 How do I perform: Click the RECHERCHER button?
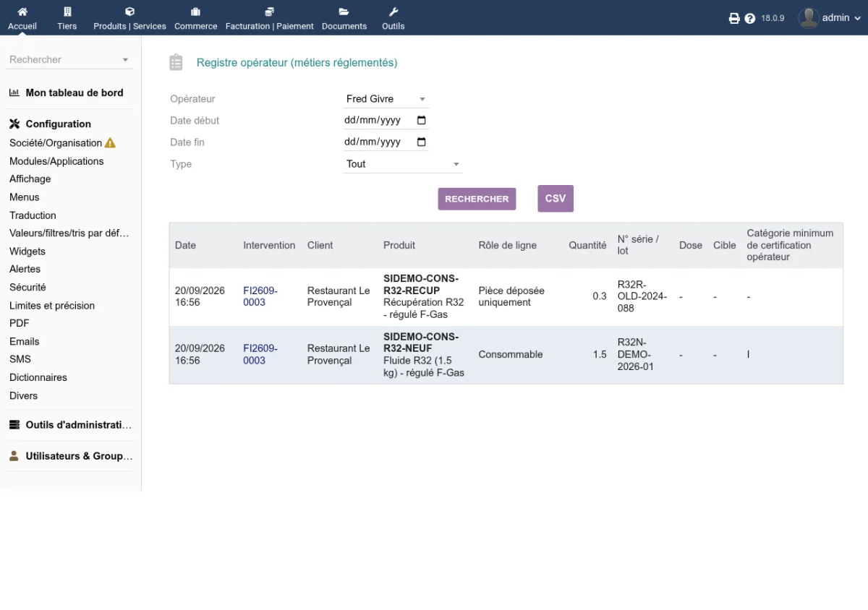point(477,199)
